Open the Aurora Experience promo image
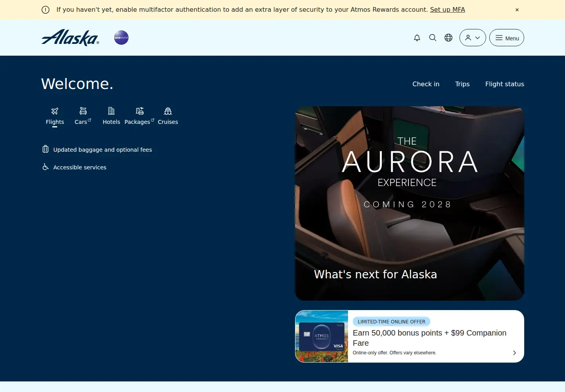 coord(410,203)
